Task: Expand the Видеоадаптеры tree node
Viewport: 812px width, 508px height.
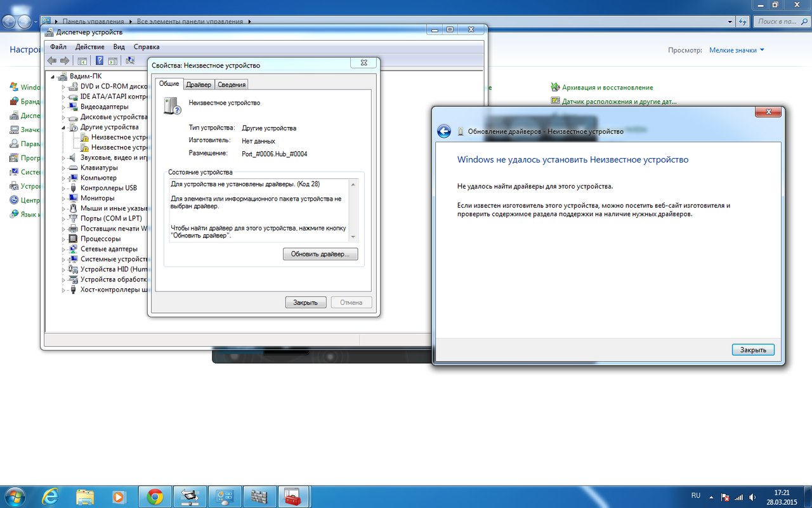Action: coord(63,107)
